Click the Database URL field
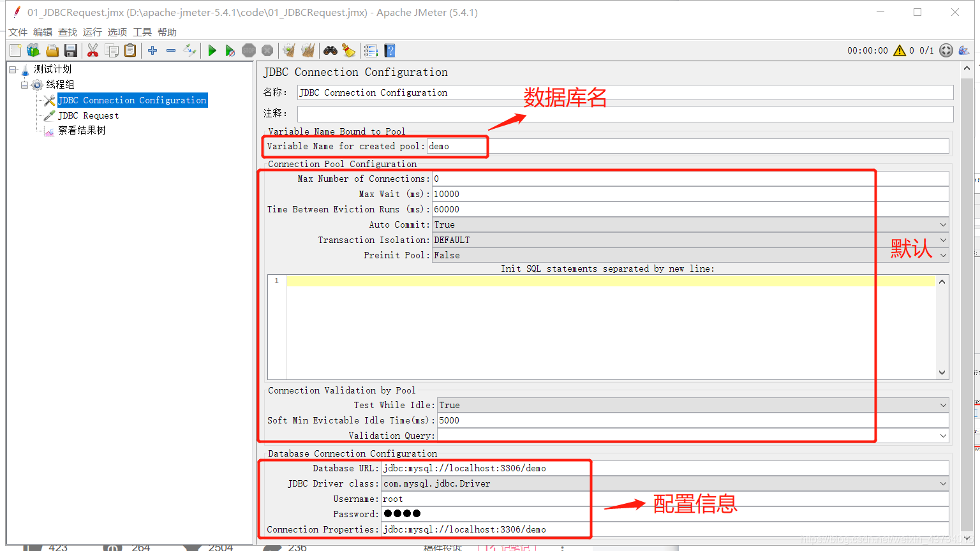980x551 pixels. (x=665, y=468)
